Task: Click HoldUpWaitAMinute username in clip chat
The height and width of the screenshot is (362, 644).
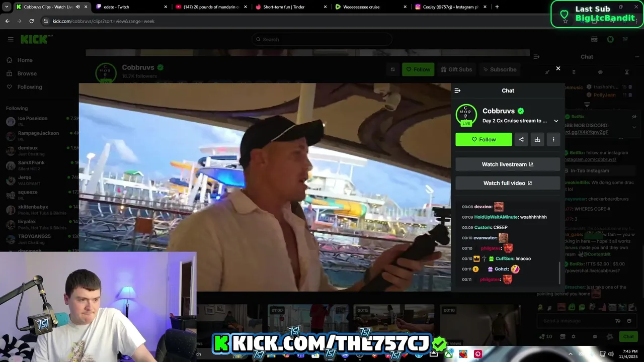Action: click(496, 217)
